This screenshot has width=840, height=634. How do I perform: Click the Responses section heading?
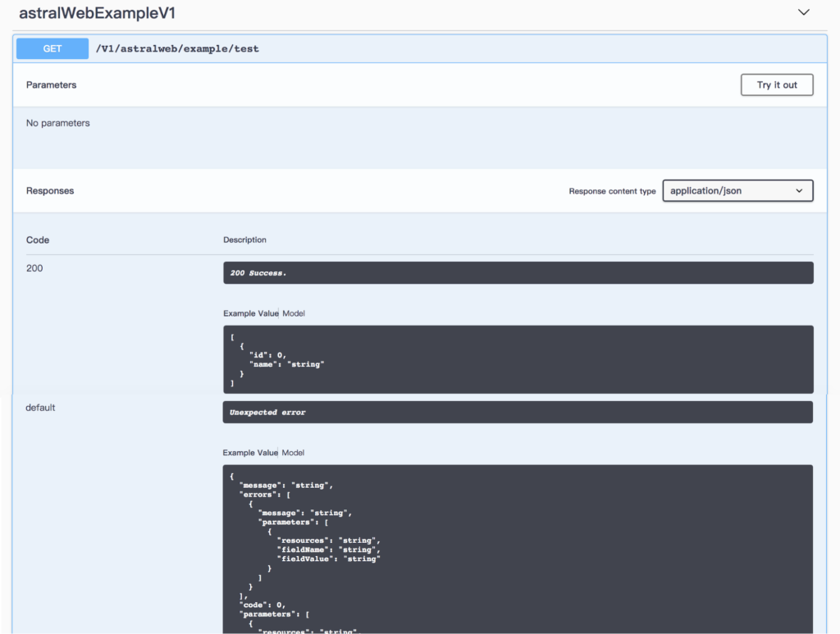(x=50, y=190)
